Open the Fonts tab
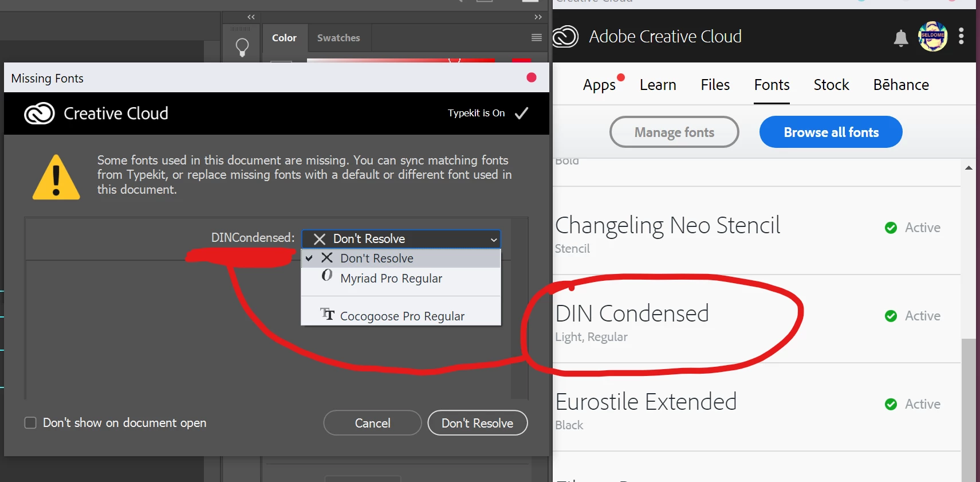This screenshot has width=980, height=482. click(x=772, y=85)
